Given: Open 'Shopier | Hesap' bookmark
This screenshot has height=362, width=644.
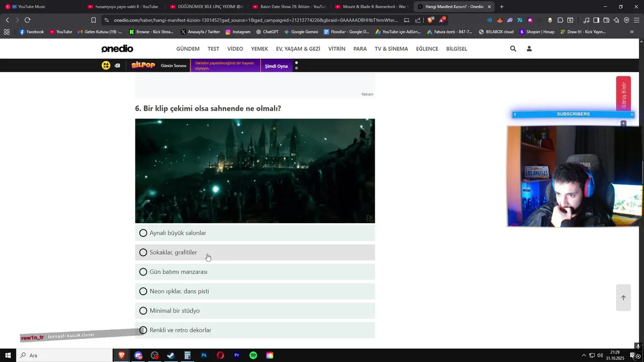Looking at the screenshot, I should 537,32.
